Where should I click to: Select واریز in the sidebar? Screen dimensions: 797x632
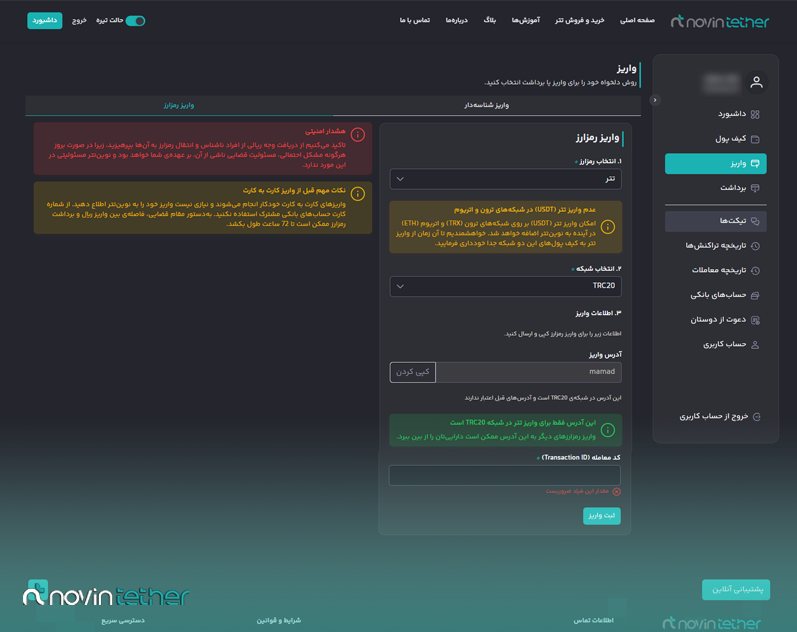(x=716, y=164)
